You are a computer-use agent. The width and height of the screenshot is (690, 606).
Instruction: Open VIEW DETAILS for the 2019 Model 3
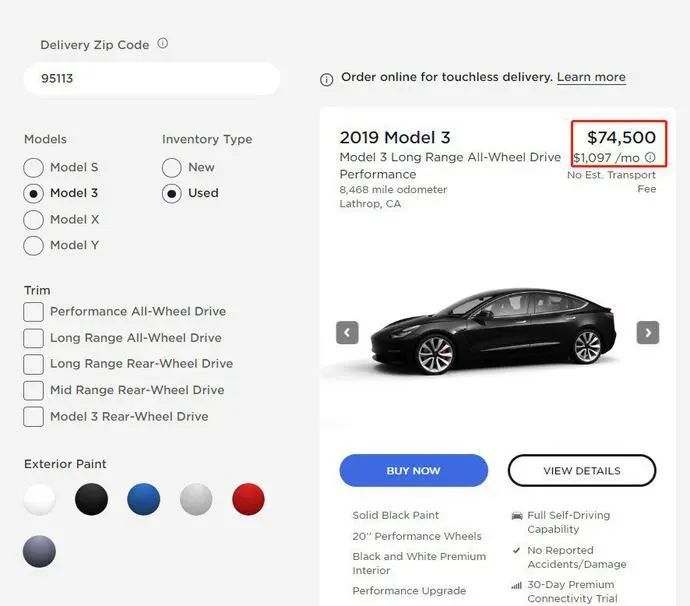(581, 470)
